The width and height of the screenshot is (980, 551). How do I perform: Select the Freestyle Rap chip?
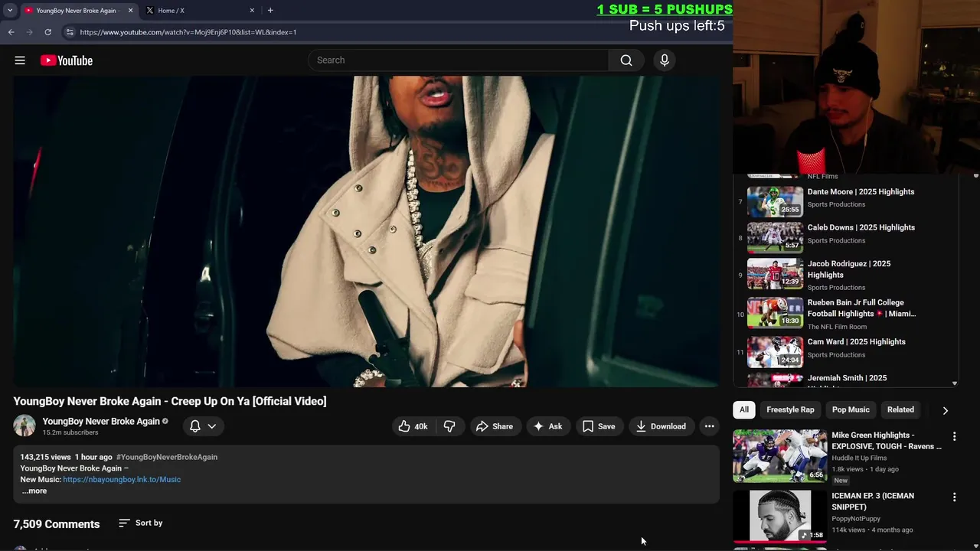pos(790,409)
